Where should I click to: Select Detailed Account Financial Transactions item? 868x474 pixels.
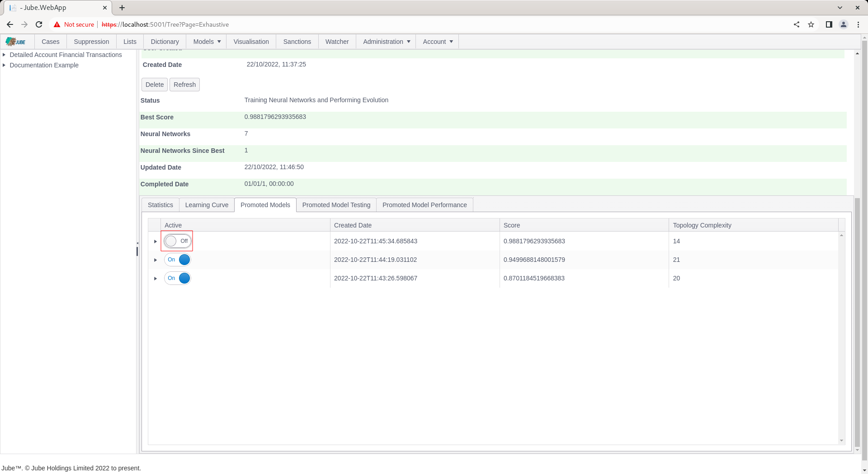tap(66, 55)
